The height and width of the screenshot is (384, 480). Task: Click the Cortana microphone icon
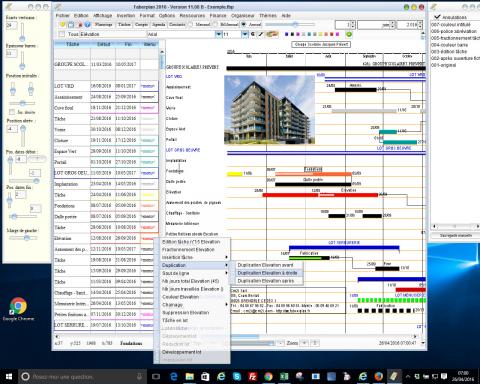140,377
